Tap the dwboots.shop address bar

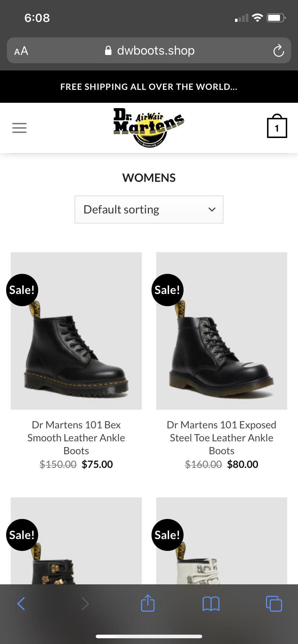point(156,50)
